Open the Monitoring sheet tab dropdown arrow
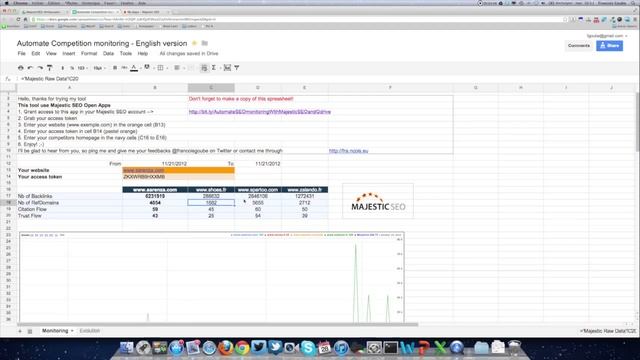Screen dimensions: 640x360 (x=72, y=331)
